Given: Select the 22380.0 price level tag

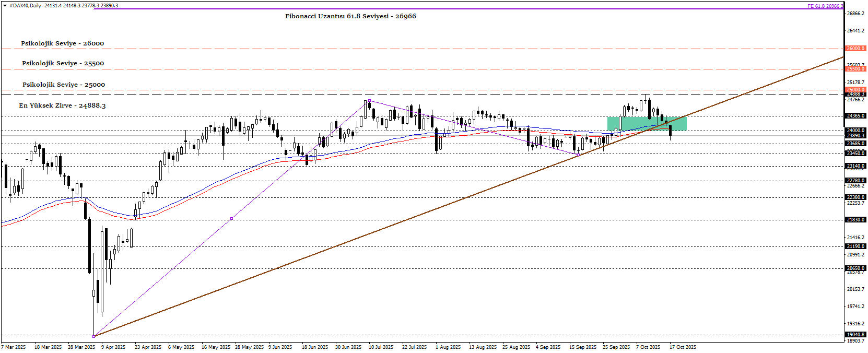Looking at the screenshot, I should click(855, 197).
